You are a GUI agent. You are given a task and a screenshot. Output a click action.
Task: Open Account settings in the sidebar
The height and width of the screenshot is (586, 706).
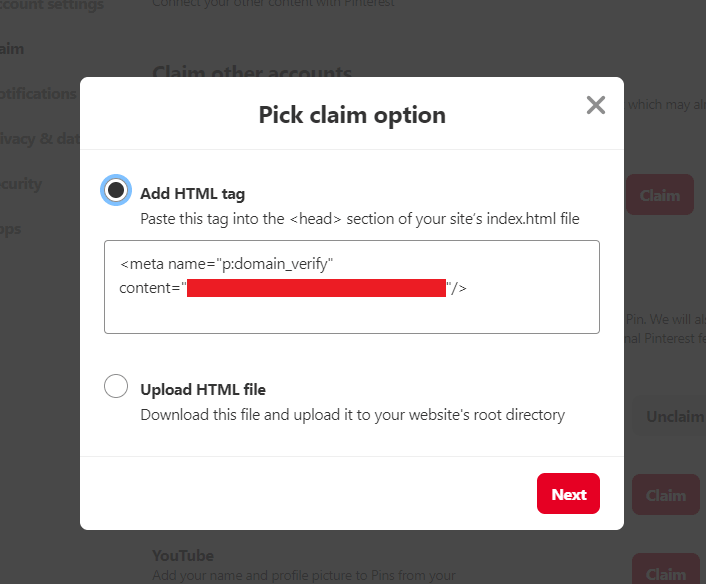point(52,5)
